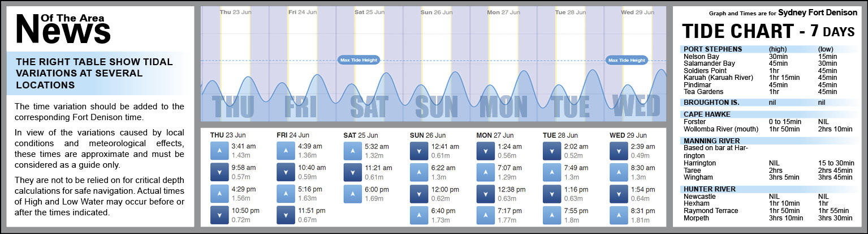Click the Max Tide Height label near Saturday
Image resolution: width=868 pixels, height=234 pixels.
(x=358, y=60)
